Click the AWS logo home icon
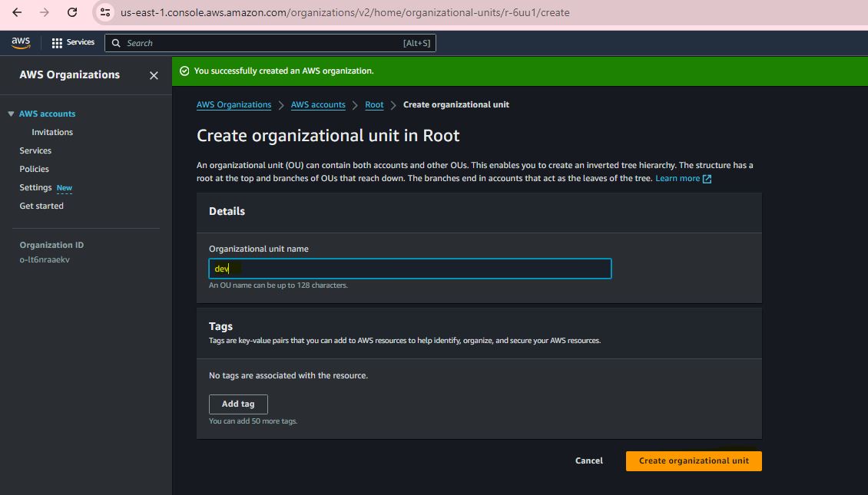The height and width of the screenshot is (495, 868). [21, 43]
